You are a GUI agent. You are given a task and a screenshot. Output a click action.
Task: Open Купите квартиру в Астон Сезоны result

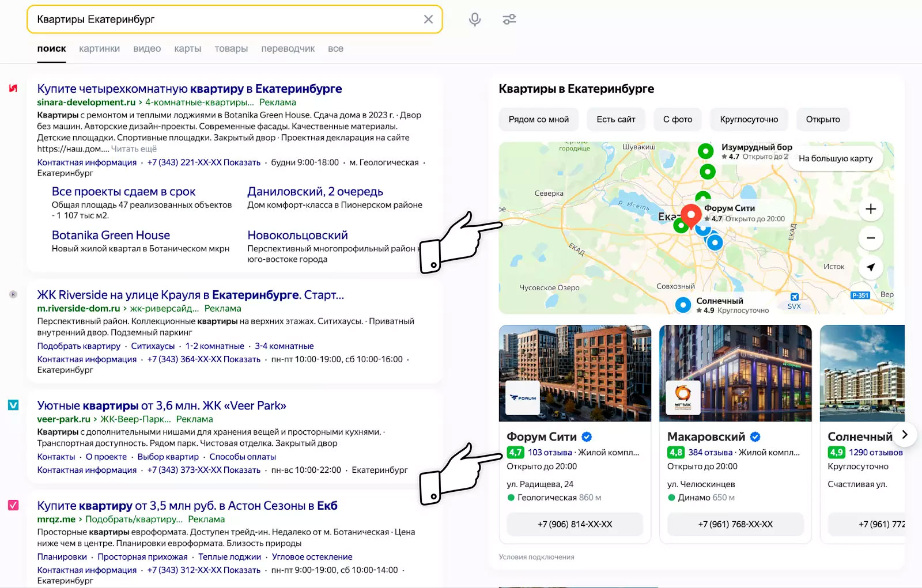point(187,506)
